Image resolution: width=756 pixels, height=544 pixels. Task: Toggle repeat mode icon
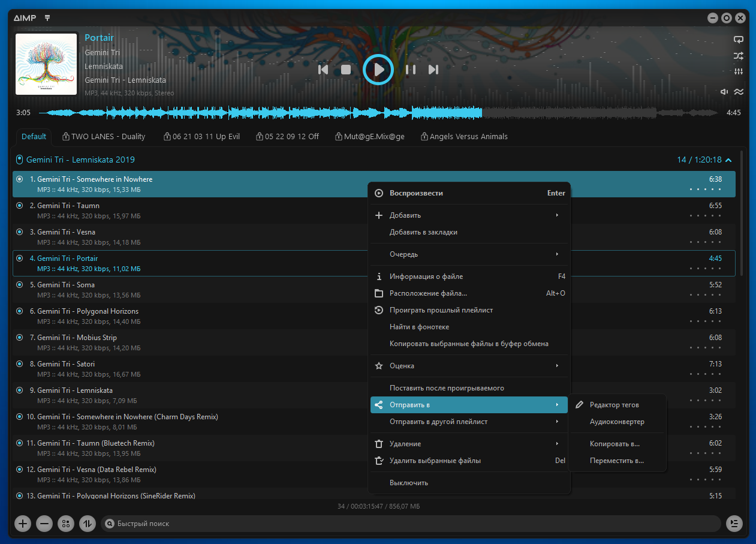(739, 40)
